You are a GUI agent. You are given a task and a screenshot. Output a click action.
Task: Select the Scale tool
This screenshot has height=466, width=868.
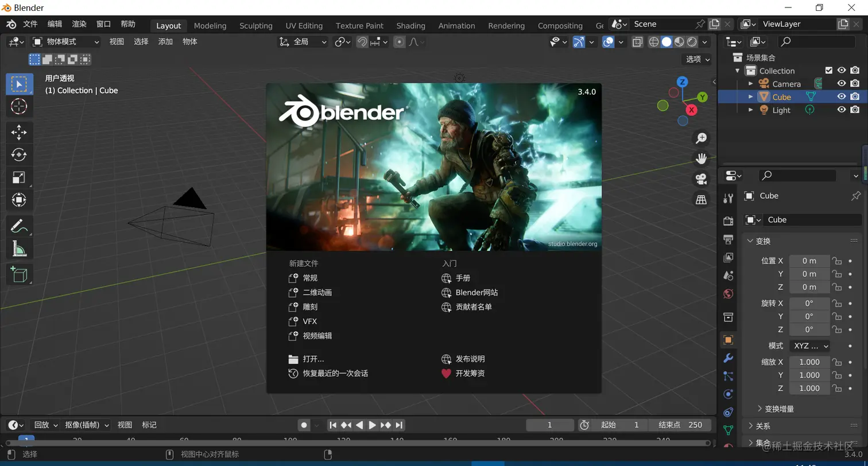pyautogui.click(x=19, y=177)
